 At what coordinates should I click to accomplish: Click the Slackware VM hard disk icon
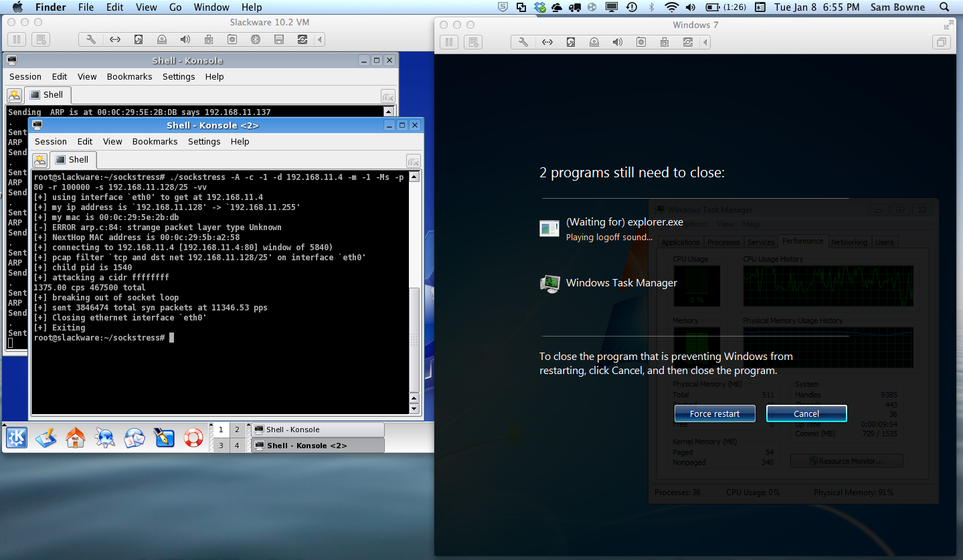139,40
